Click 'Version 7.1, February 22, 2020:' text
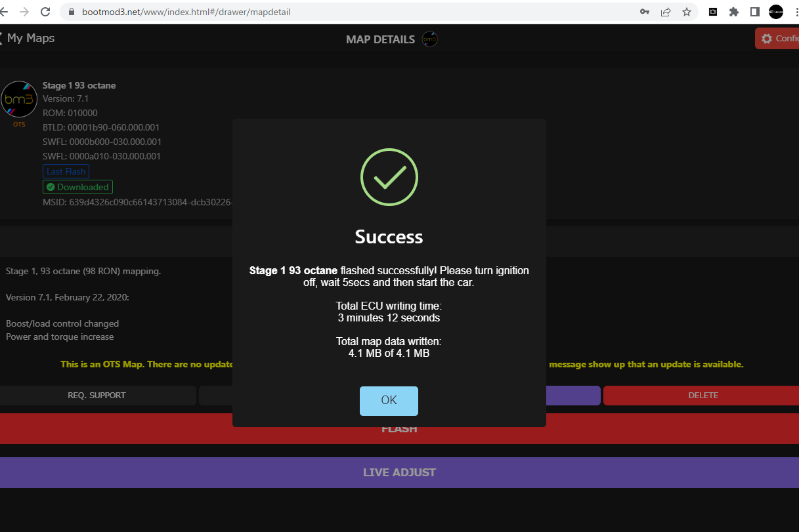Viewport: 799px width, 532px height. click(68, 297)
